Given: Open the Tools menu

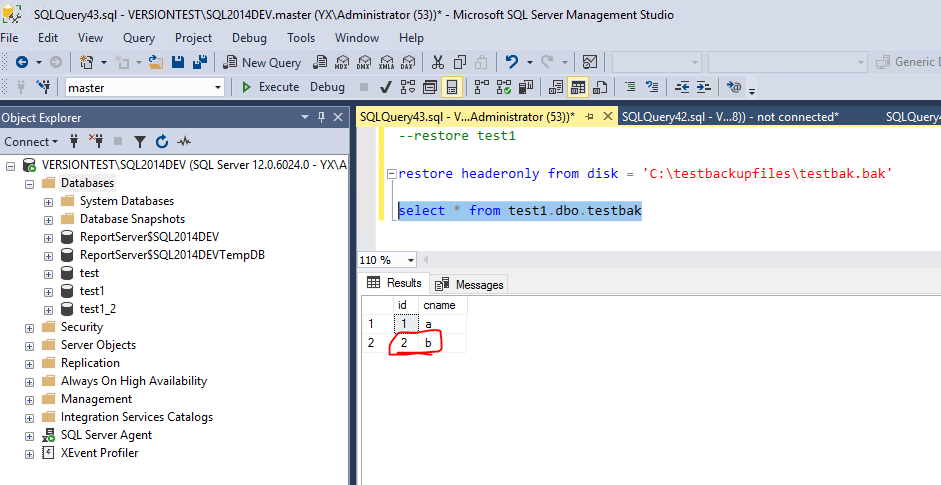Looking at the screenshot, I should coord(301,38).
